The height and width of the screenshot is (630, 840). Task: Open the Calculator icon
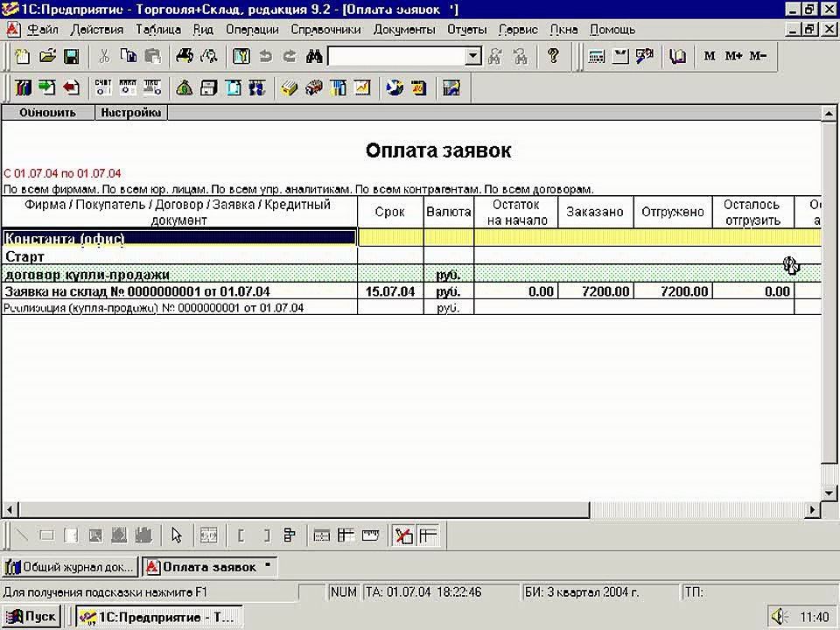coord(596,56)
